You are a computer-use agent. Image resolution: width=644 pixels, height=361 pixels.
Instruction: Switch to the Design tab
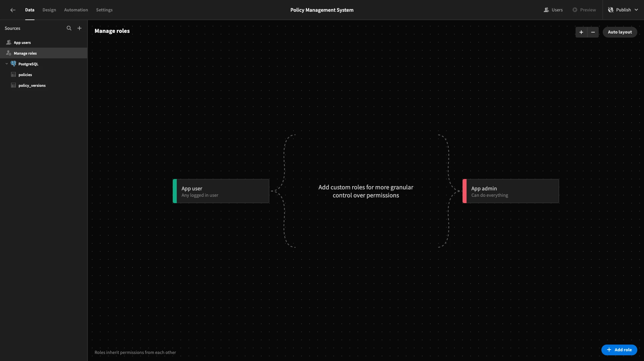49,10
